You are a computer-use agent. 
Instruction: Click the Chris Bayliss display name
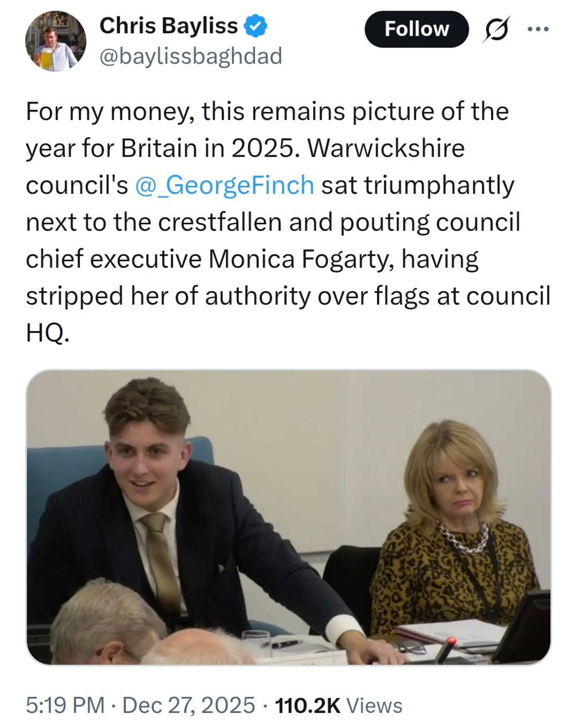point(168,26)
